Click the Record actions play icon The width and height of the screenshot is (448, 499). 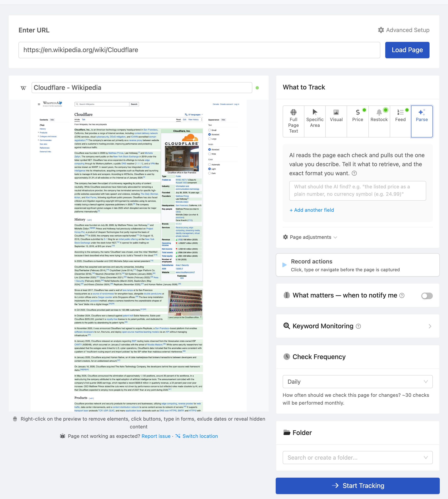[x=284, y=265]
